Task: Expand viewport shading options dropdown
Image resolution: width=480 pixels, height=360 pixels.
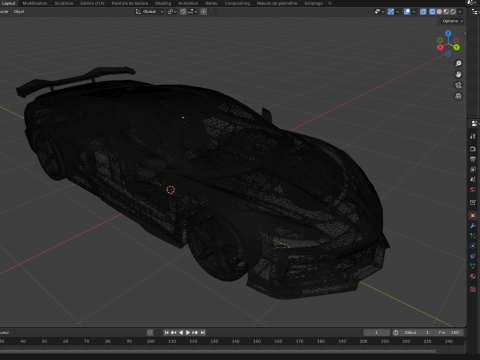Action: pyautogui.click(x=460, y=12)
